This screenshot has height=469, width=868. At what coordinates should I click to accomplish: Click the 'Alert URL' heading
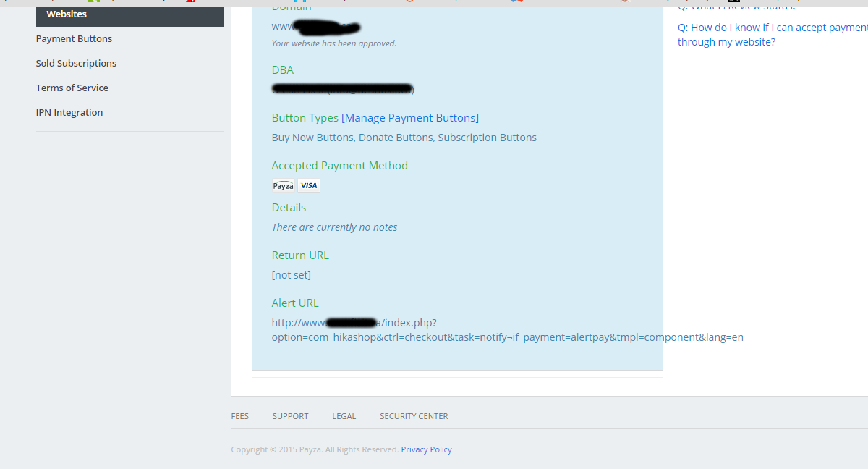tap(295, 303)
